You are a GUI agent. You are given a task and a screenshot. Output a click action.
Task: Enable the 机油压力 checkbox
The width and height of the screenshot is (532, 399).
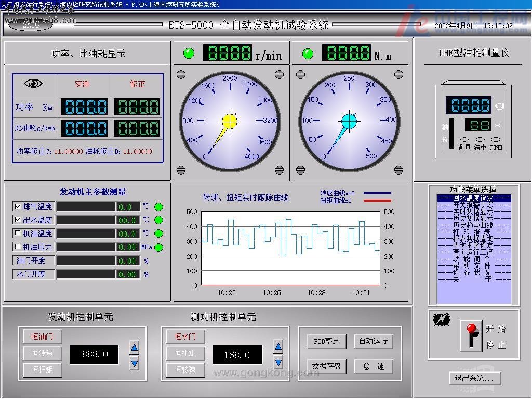point(18,247)
